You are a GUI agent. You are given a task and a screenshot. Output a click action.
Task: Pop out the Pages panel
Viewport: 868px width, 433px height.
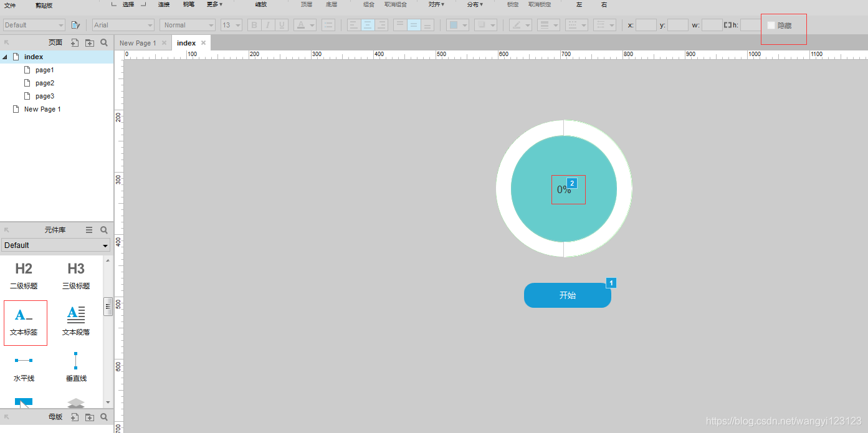tap(6, 42)
